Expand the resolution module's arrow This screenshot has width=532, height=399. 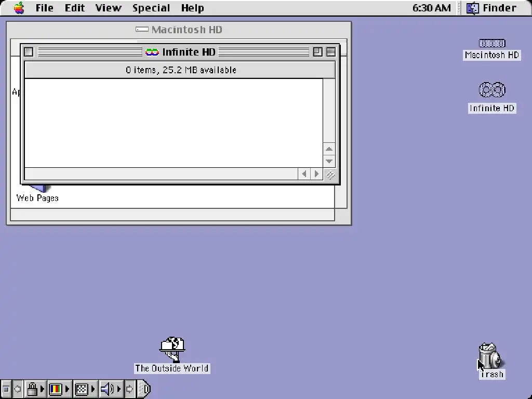pyautogui.click(x=94, y=389)
